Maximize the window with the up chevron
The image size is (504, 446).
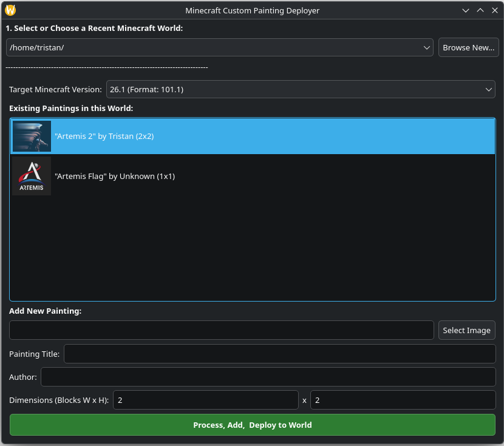point(480,10)
